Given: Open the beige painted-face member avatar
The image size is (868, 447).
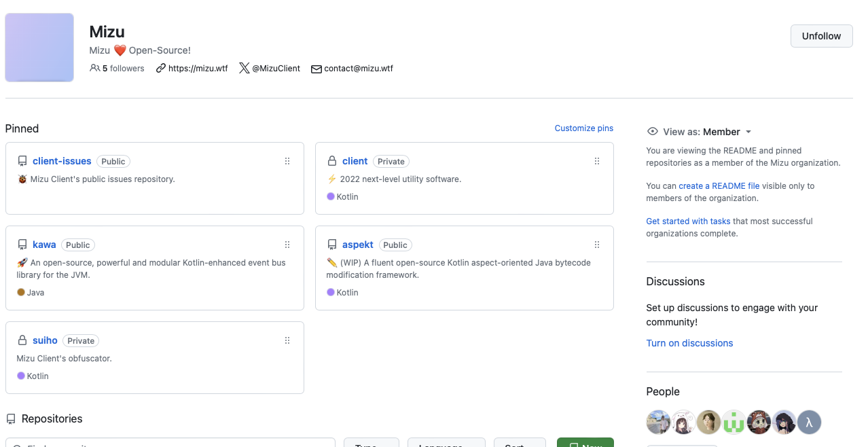Looking at the screenshot, I should (708, 423).
